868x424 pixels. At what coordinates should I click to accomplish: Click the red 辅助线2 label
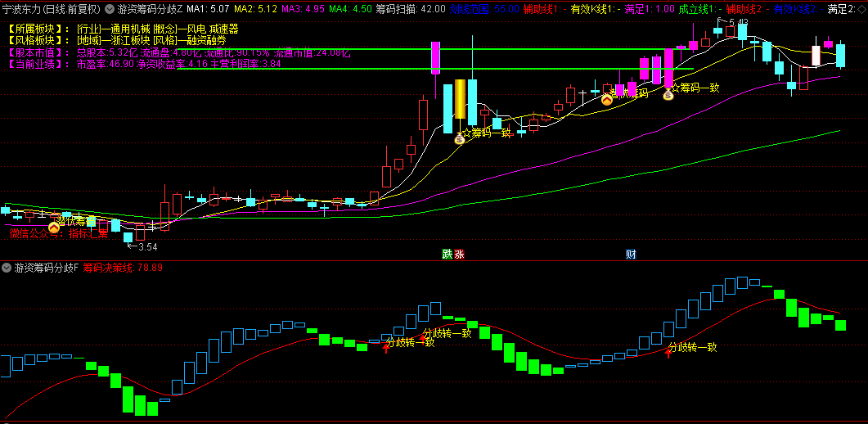click(748, 9)
